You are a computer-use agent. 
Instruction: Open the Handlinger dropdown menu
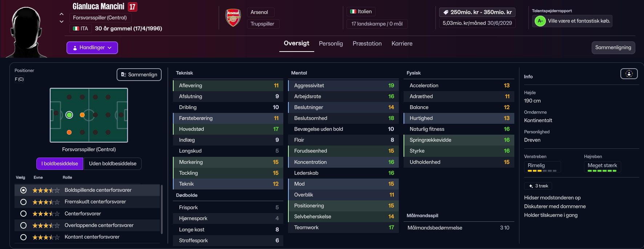92,48
